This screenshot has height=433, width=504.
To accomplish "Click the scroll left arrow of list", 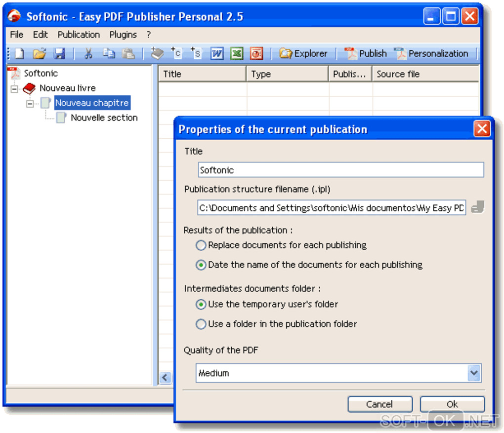I will pos(165,377).
